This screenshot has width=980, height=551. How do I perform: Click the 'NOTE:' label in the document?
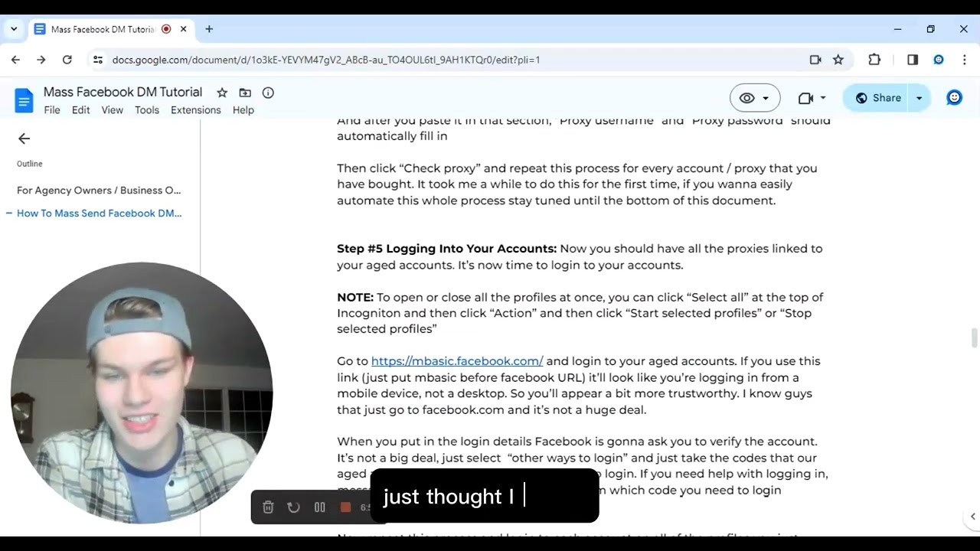tap(355, 297)
